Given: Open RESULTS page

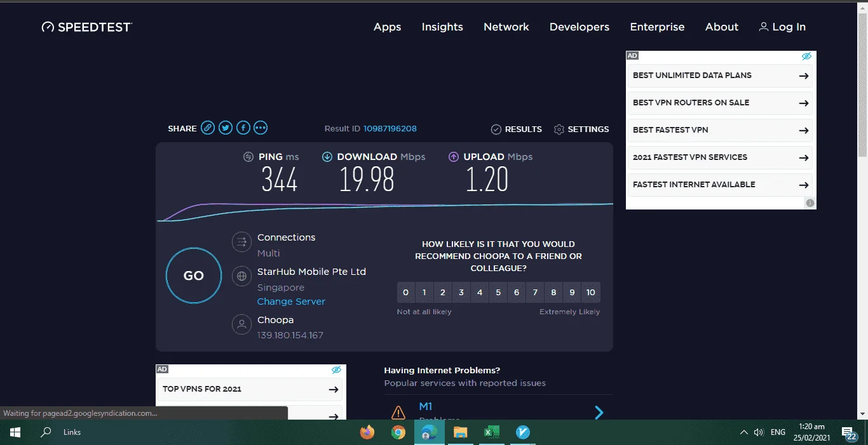Looking at the screenshot, I should pos(517,130).
